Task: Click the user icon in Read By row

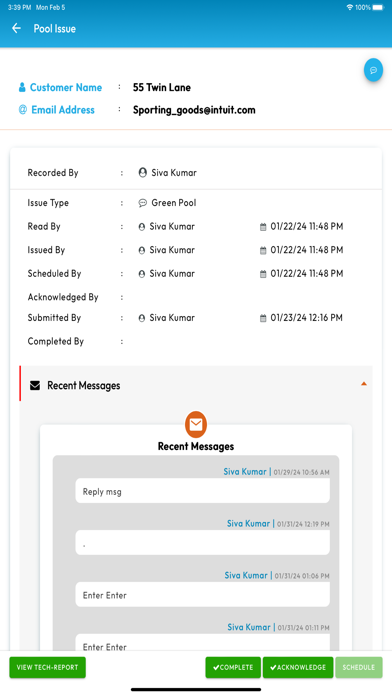Action: coord(142,227)
